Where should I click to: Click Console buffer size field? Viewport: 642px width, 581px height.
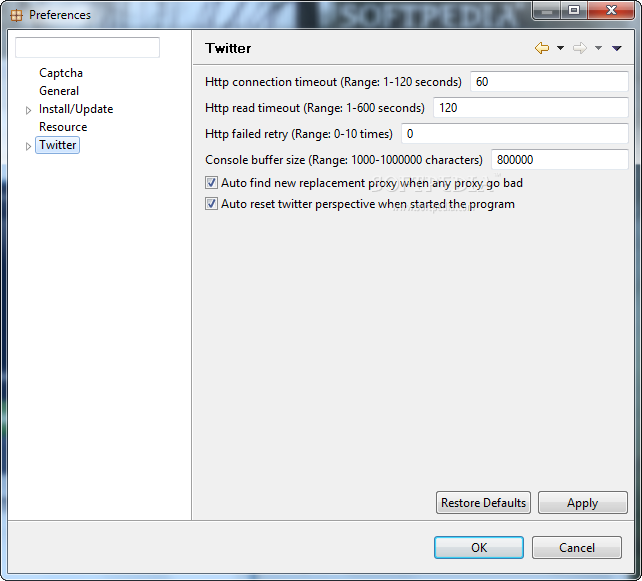pos(560,160)
